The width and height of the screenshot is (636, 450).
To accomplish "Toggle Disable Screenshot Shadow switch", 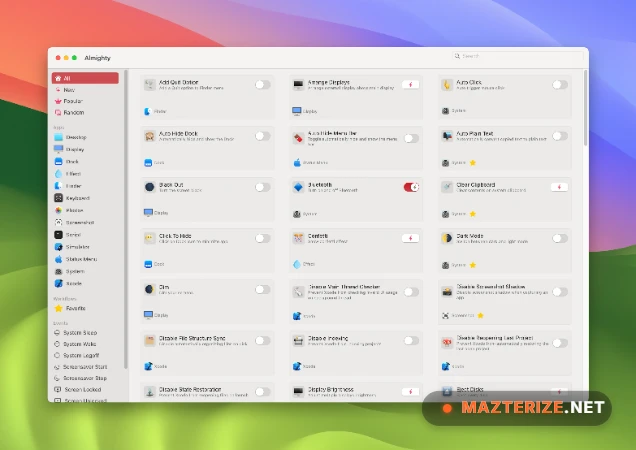I will pos(560,292).
